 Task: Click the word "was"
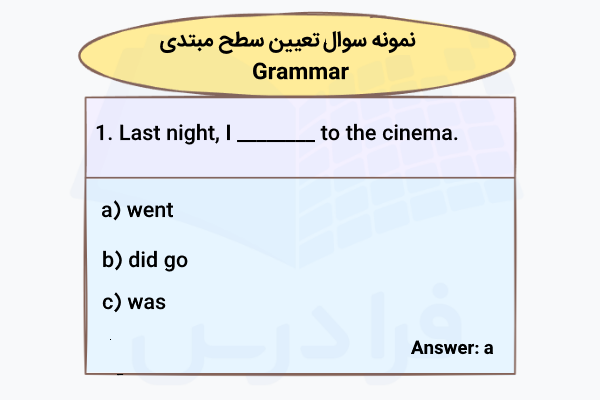tap(146, 301)
